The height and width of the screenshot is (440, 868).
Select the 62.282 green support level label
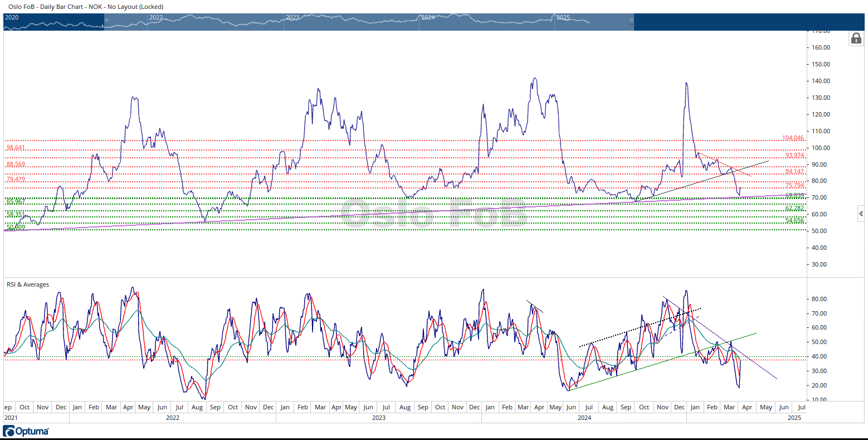pyautogui.click(x=794, y=209)
